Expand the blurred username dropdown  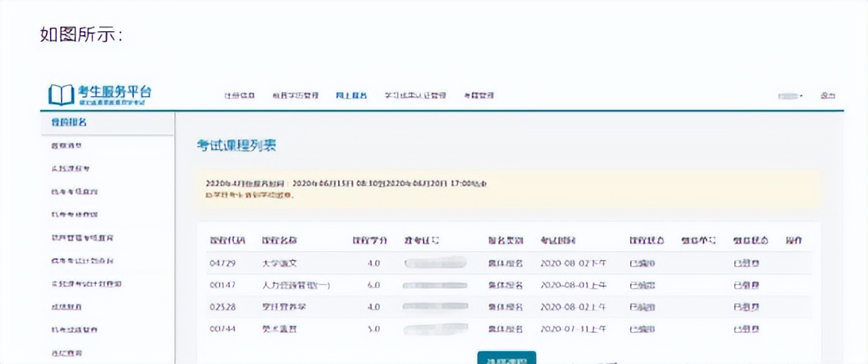(x=790, y=96)
